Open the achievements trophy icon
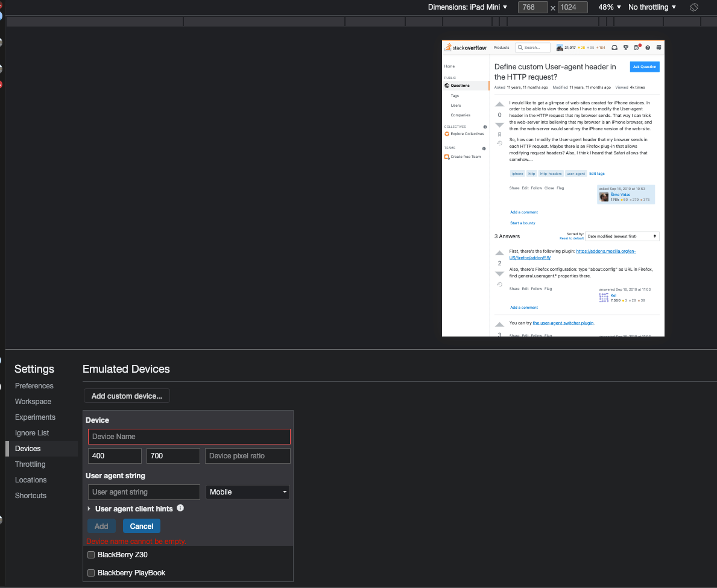Viewport: 717px width, 588px height. pyautogui.click(x=625, y=48)
